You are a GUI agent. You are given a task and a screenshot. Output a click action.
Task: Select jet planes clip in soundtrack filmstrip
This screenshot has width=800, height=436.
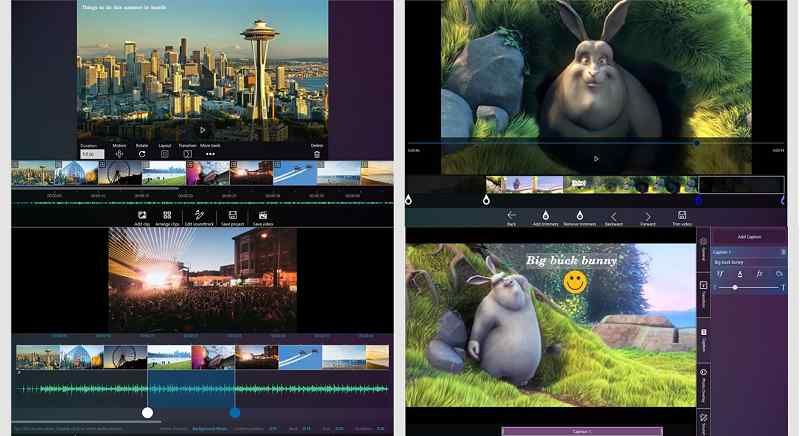300,357
